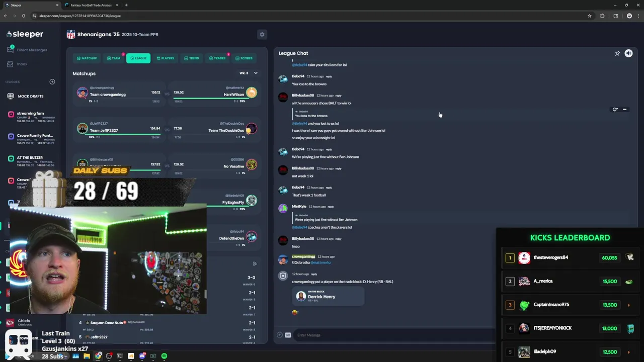Screen dimensions: 644x362
Task: Open the SCORES tab
Action: click(x=244, y=58)
